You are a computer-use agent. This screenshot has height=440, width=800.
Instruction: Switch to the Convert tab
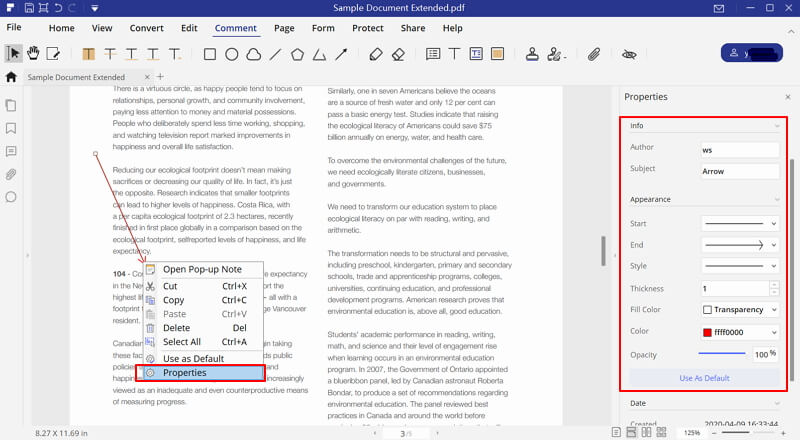click(x=146, y=28)
